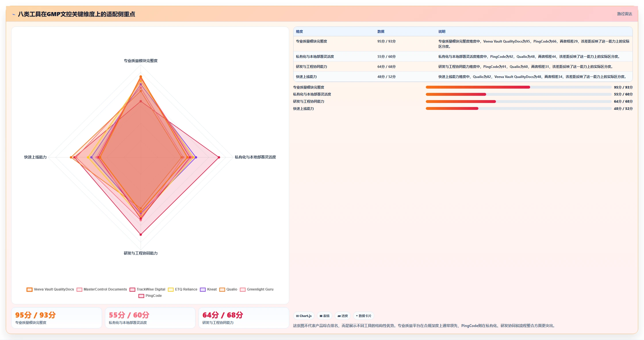Open the 55分 / 60分 stat card

(150, 318)
